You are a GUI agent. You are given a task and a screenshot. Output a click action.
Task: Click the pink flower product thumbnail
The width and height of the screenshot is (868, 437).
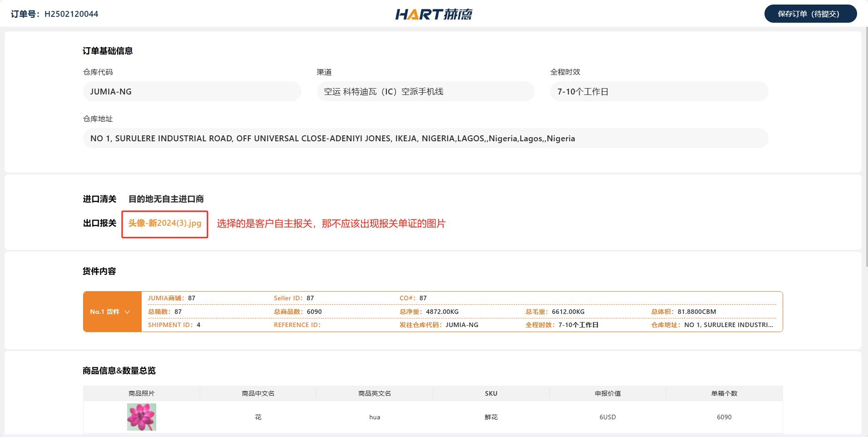coord(141,417)
